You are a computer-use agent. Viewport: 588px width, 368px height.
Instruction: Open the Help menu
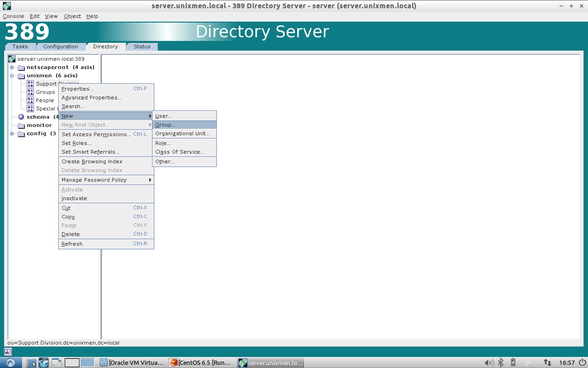click(92, 16)
